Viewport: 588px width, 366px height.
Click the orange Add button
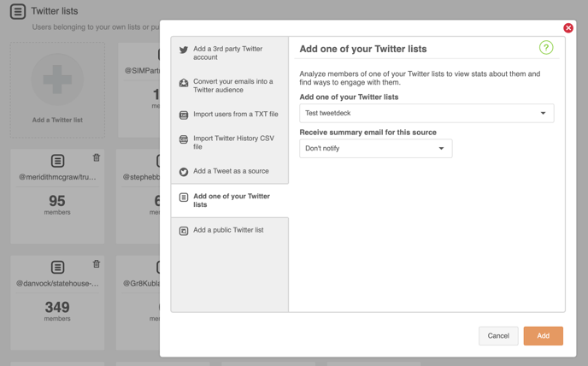click(x=543, y=335)
